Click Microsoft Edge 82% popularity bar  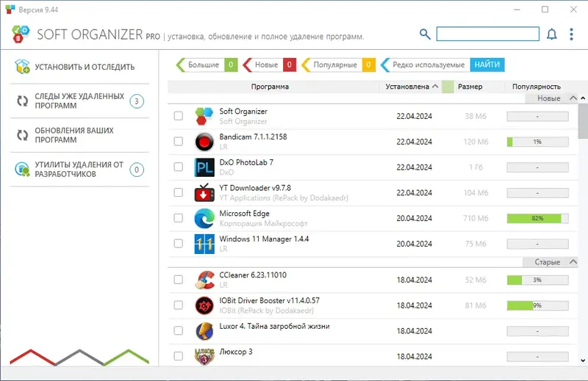point(537,218)
